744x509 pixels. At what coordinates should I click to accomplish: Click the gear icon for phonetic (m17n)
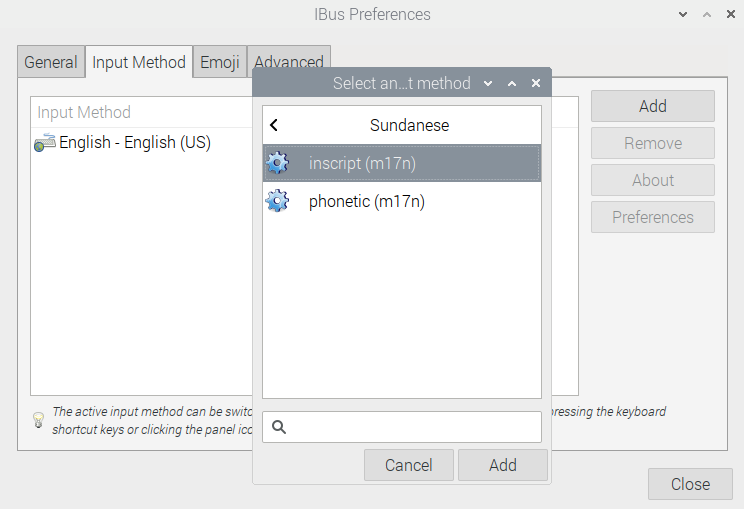(x=277, y=201)
